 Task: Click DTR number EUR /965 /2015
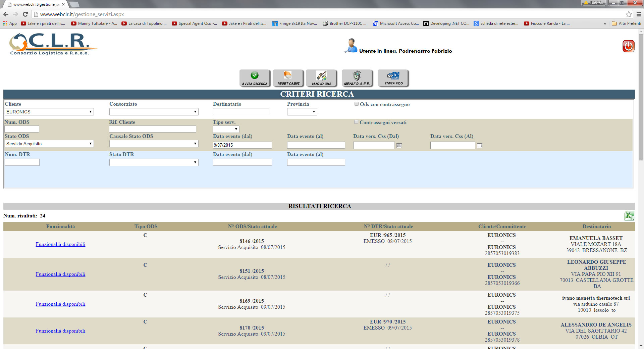coord(388,235)
